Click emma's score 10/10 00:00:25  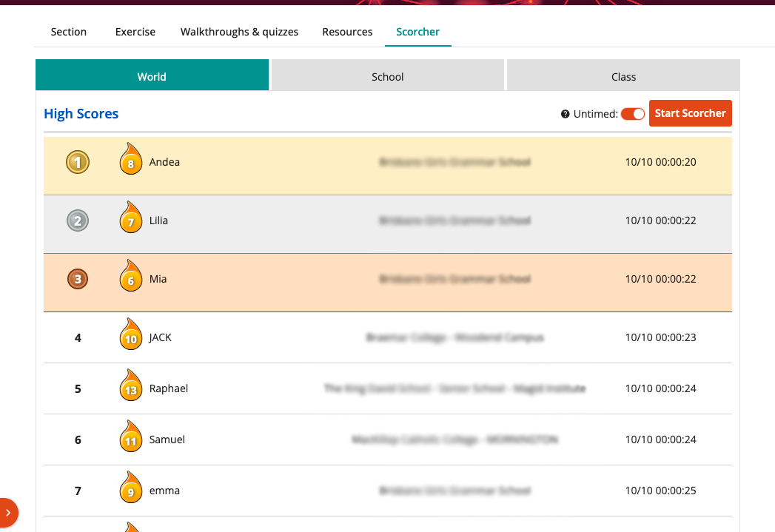pos(660,491)
